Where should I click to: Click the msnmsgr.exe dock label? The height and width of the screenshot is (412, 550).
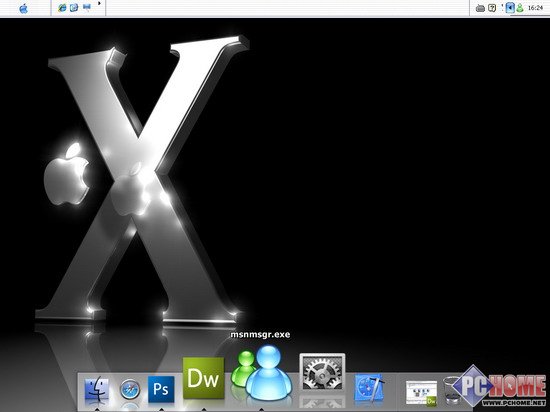260,335
